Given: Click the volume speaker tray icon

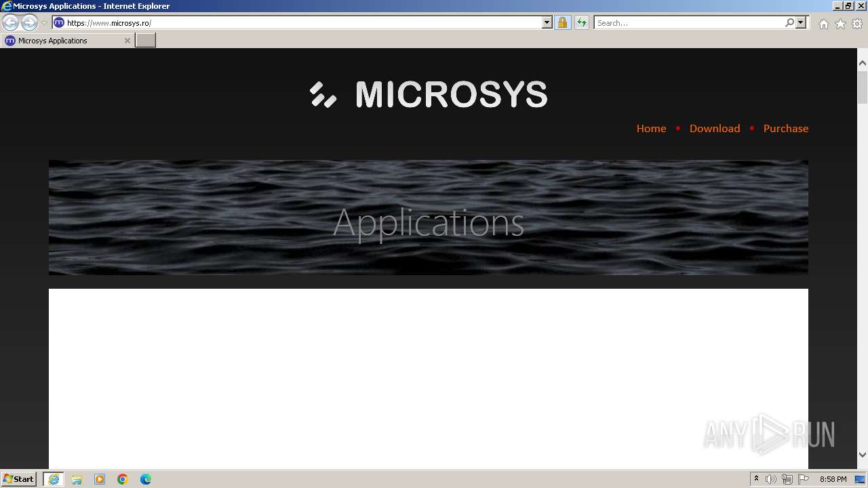Looking at the screenshot, I should click(771, 479).
